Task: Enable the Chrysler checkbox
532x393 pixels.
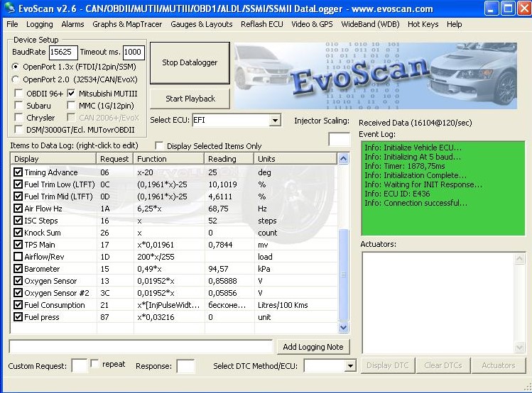Action: [x=18, y=118]
